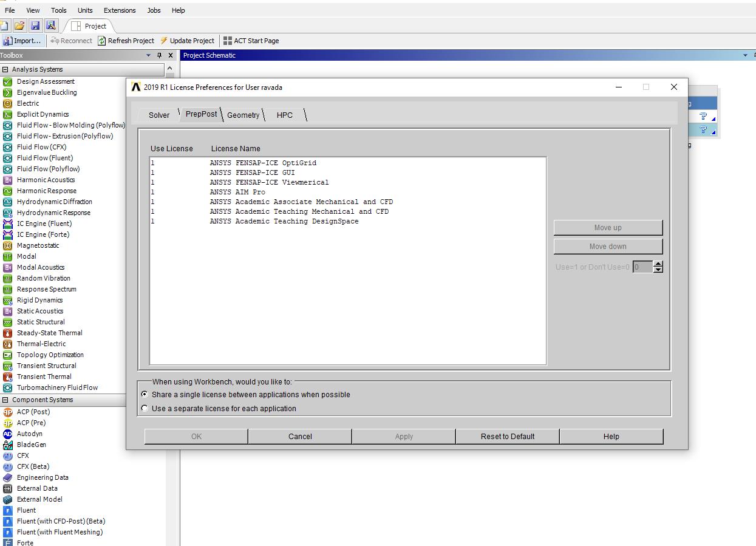This screenshot has height=546, width=756.
Task: Select ACP (Post) component icon
Action: click(7, 412)
